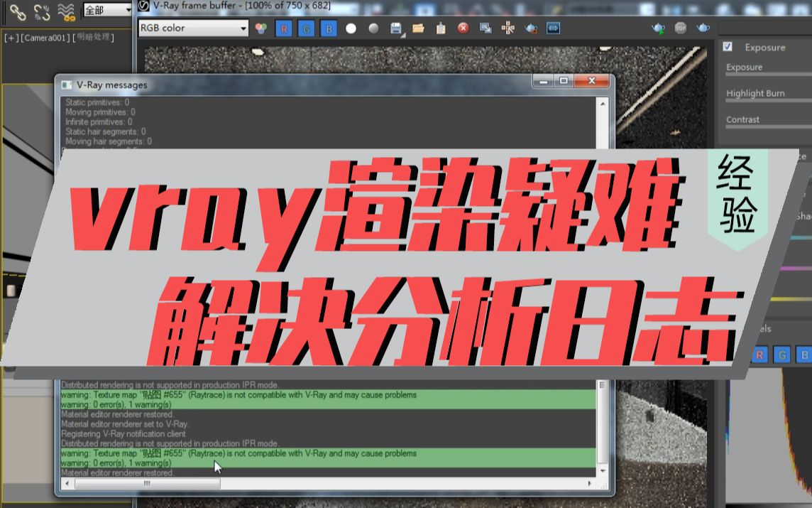Select the Blue channel in frame buffer
This screenshot has height=508, width=812.
coord(329,28)
